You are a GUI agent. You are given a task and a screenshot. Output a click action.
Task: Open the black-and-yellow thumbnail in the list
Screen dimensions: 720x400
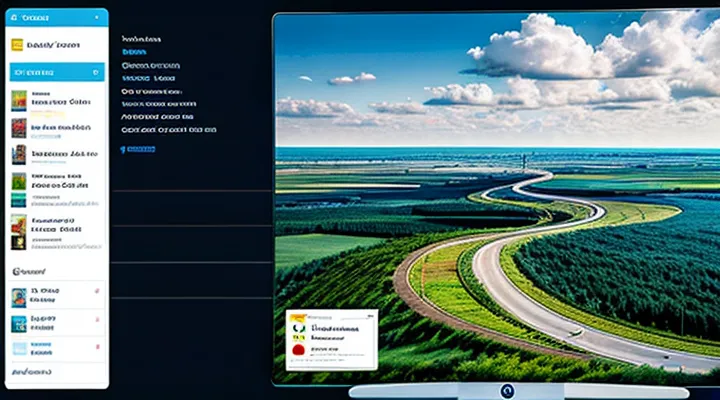(x=19, y=242)
